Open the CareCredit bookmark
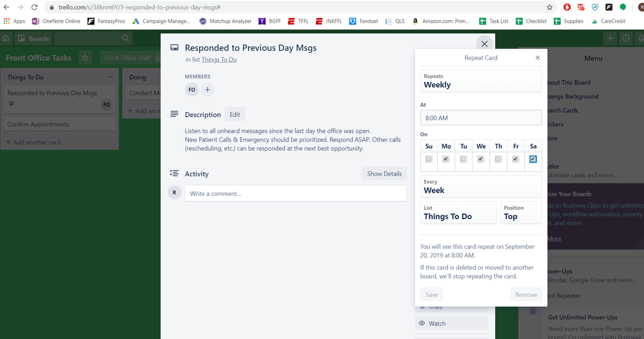This screenshot has width=644, height=339. click(x=609, y=21)
